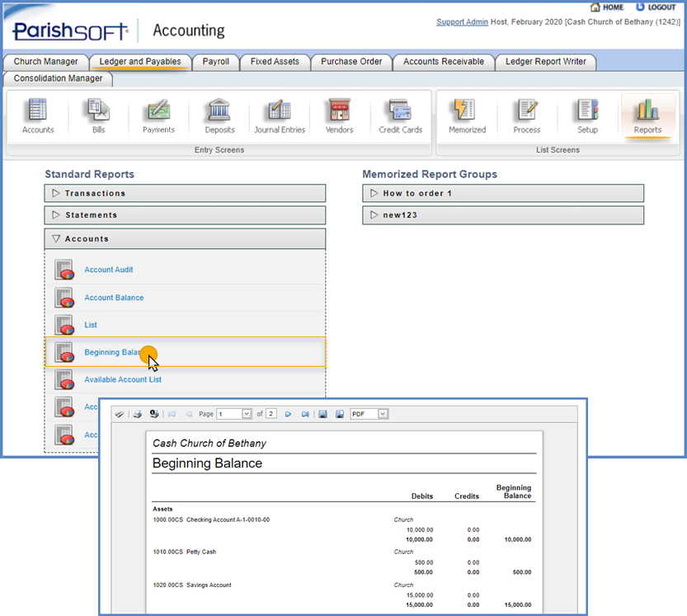The image size is (687, 616).
Task: Click the 'Assets' section label in report
Action: pos(162,509)
